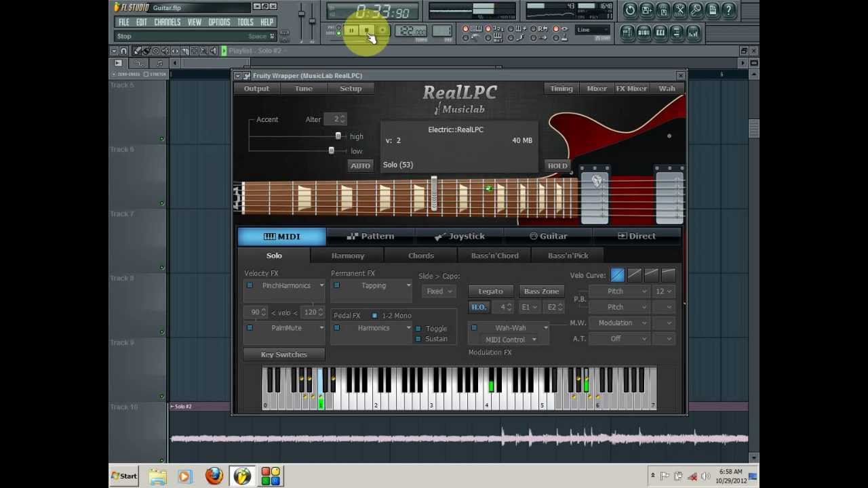Viewport: 868px width, 488px height.
Task: Open the PalmMute effect dropdown
Action: (321, 327)
